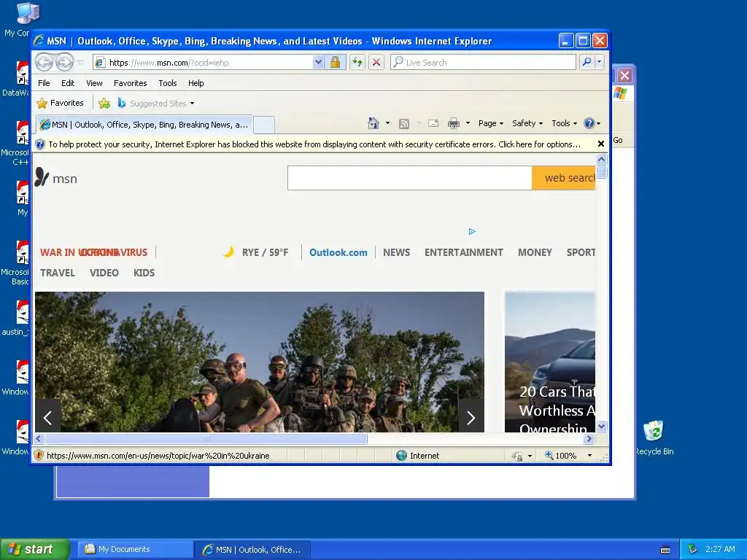
Task: Click the Home icon in command bar
Action: [373, 123]
